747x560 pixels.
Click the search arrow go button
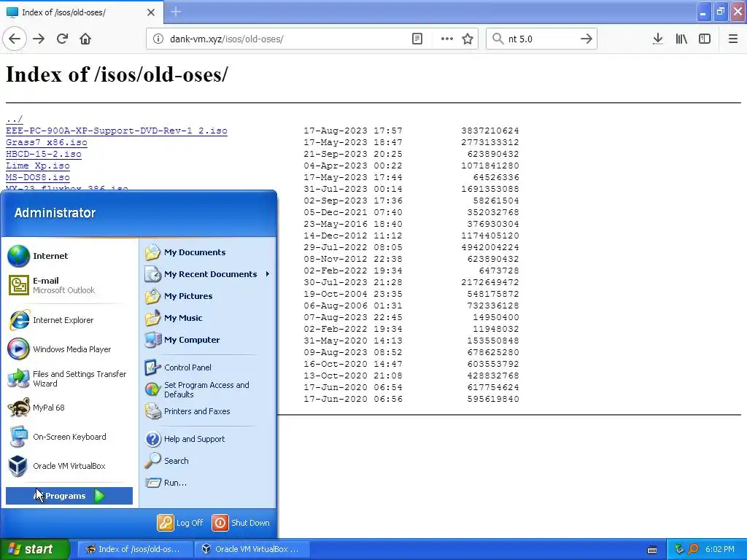click(586, 39)
